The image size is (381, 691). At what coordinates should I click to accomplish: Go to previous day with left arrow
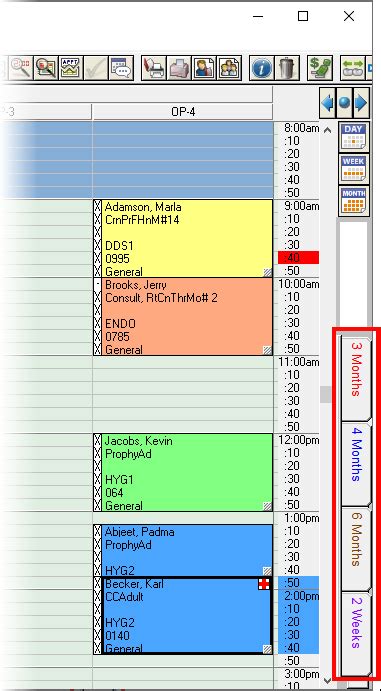(x=328, y=103)
